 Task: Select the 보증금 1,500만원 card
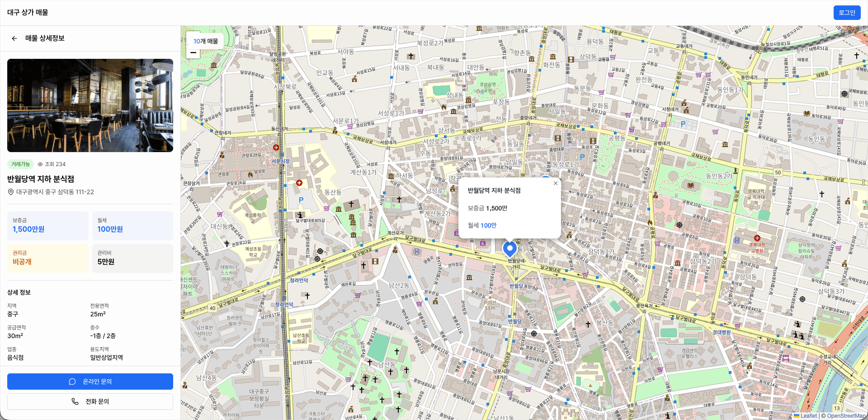[48, 225]
